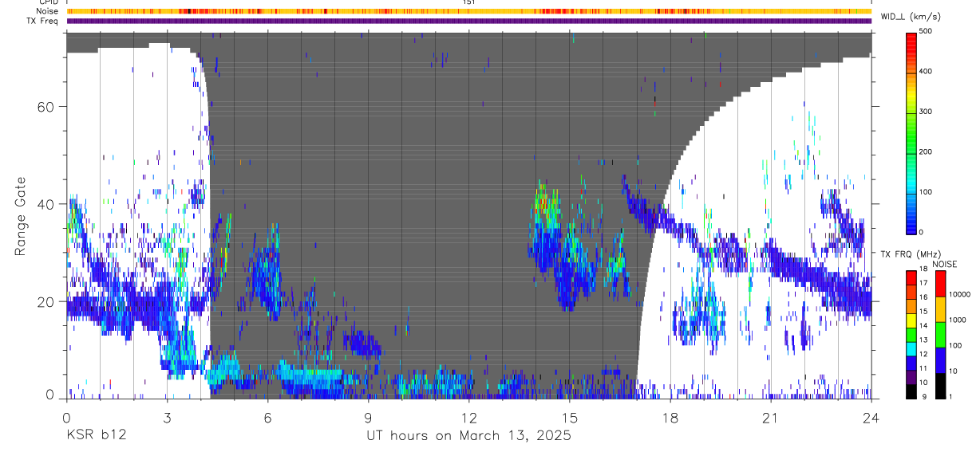Click the 11 label on TX FRQ scale
Viewport: 980px width, 452px height.
[925, 369]
